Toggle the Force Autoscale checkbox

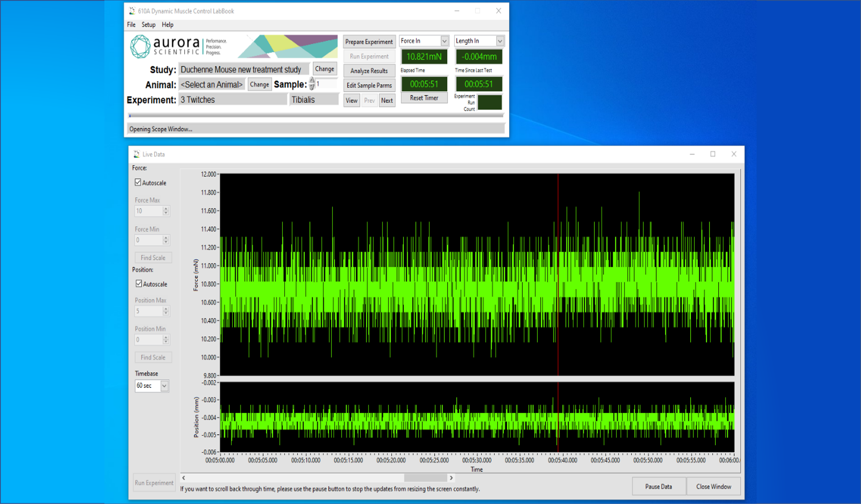138,183
